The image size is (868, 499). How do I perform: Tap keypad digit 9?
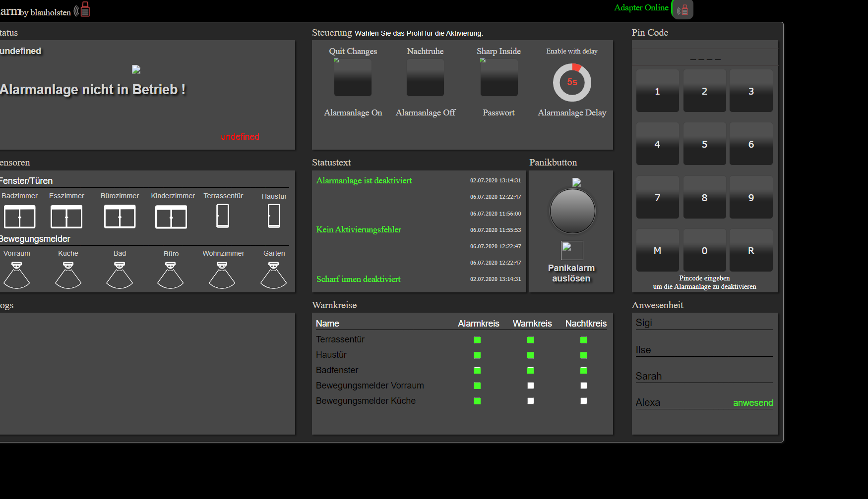coord(751,197)
